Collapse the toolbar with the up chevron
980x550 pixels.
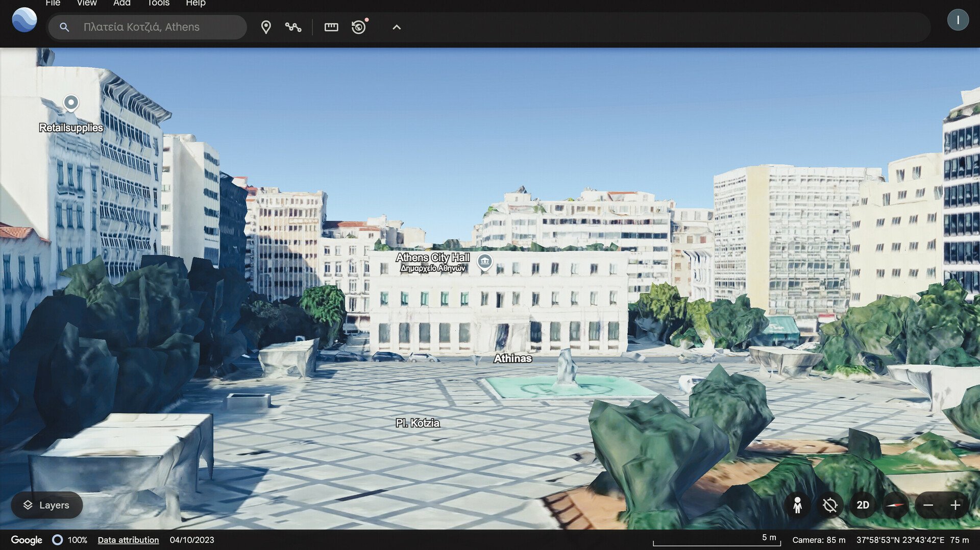(397, 27)
